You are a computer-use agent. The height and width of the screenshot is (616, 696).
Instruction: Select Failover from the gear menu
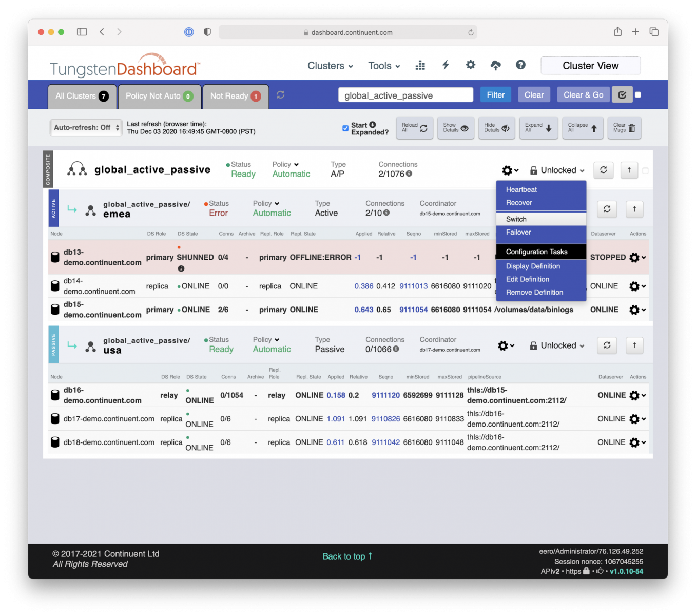tap(541, 233)
